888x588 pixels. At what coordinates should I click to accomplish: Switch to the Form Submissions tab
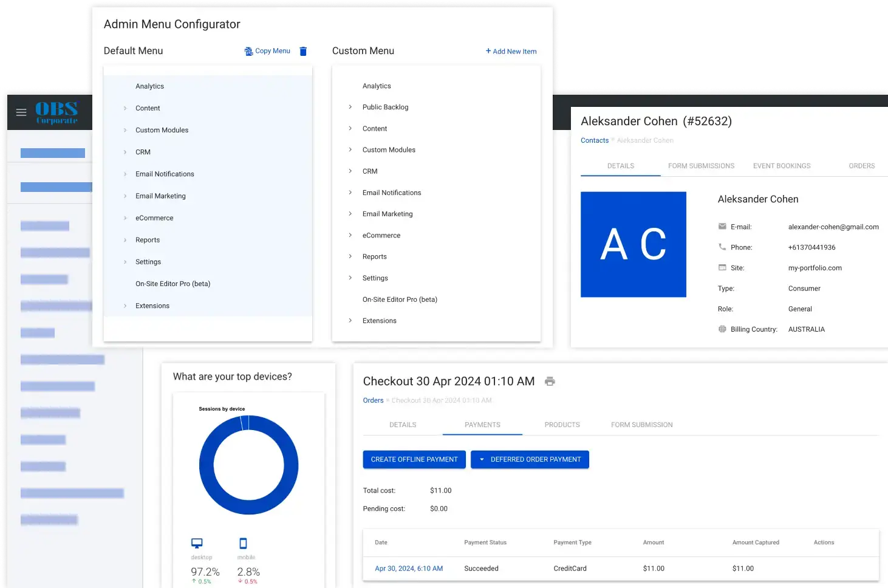701,166
